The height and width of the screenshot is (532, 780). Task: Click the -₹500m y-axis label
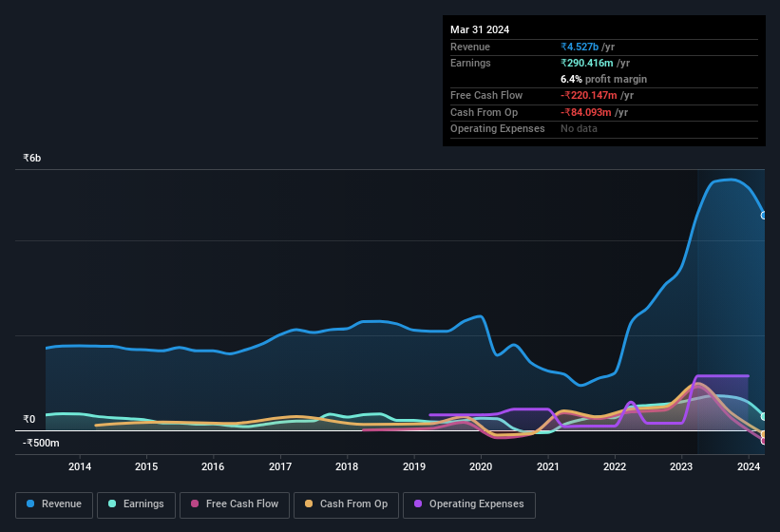pyautogui.click(x=41, y=443)
